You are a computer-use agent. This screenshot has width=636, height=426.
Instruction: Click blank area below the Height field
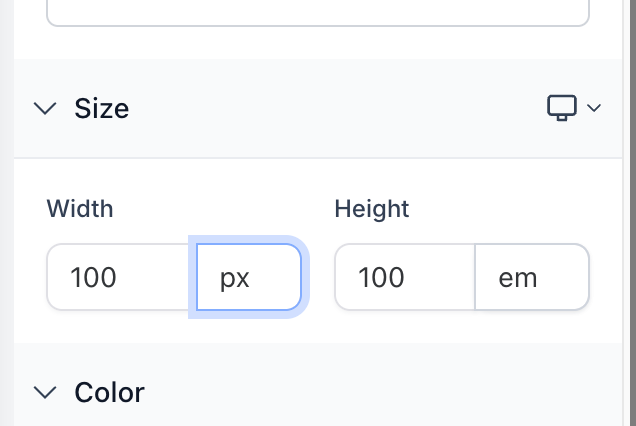click(x=462, y=327)
